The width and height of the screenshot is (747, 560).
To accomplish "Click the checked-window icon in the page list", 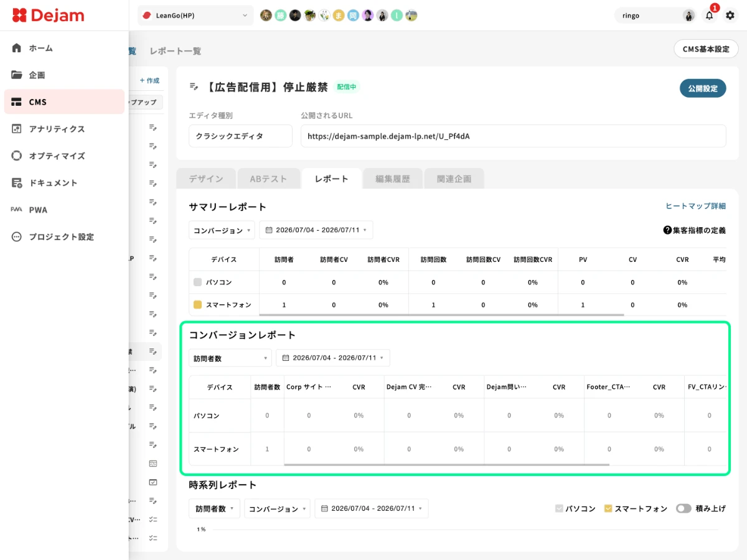I will pos(153,482).
